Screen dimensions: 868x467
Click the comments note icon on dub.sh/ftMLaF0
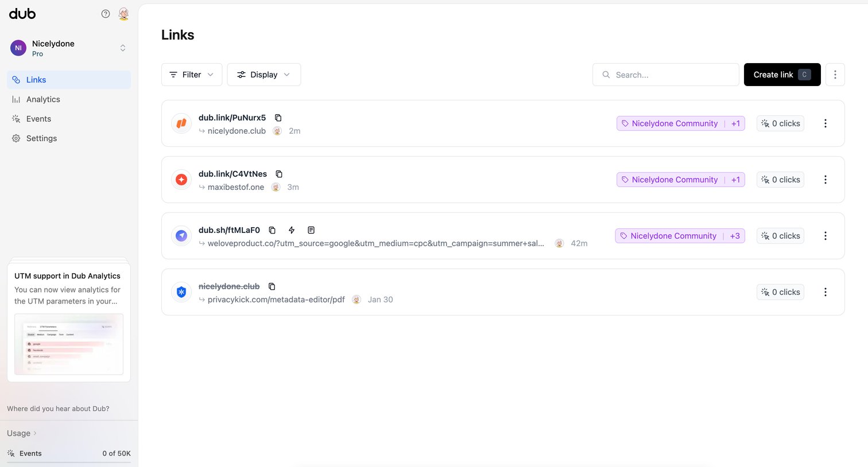click(x=311, y=230)
